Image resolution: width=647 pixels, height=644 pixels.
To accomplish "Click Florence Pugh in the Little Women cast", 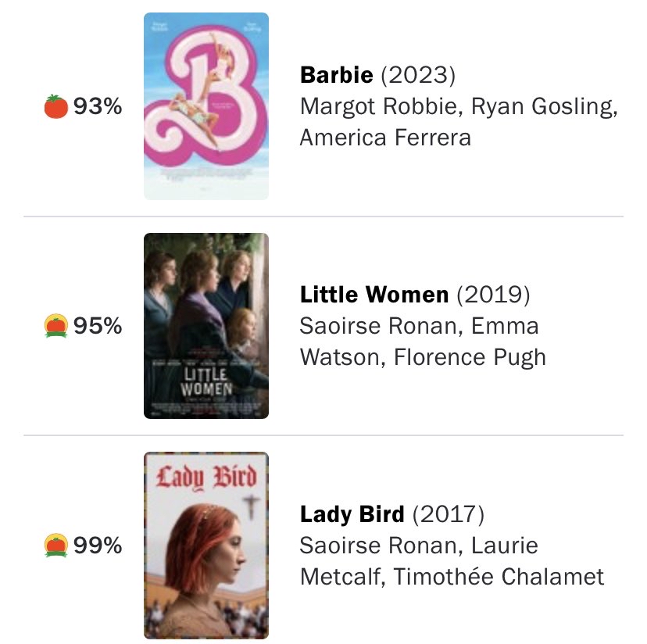I will [470, 357].
